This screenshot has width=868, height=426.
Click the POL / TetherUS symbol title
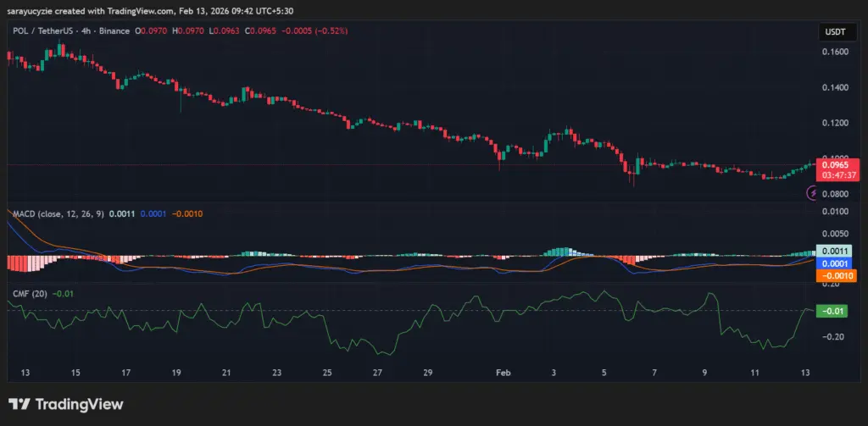pyautogui.click(x=45, y=30)
